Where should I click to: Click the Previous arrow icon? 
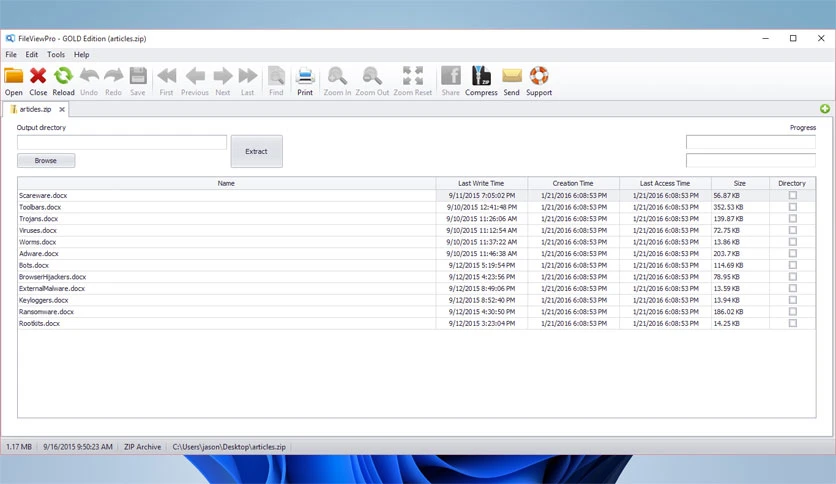tap(195, 76)
